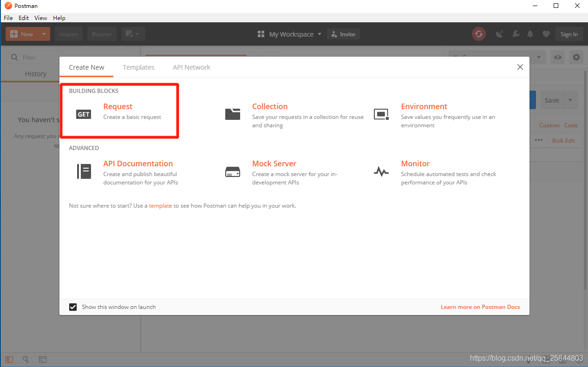Image resolution: width=588 pixels, height=367 pixels.
Task: Click the Postman app logo in title bar
Action: [8, 6]
